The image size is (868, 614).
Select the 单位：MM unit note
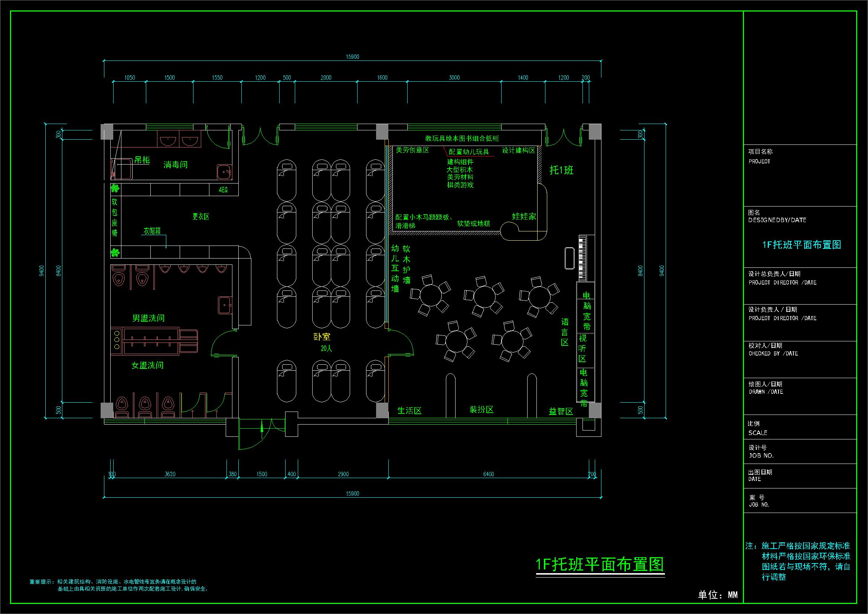(718, 595)
